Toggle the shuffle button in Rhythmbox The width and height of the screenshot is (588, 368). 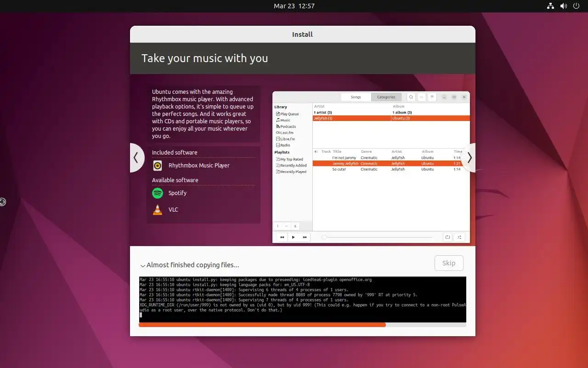(x=459, y=237)
